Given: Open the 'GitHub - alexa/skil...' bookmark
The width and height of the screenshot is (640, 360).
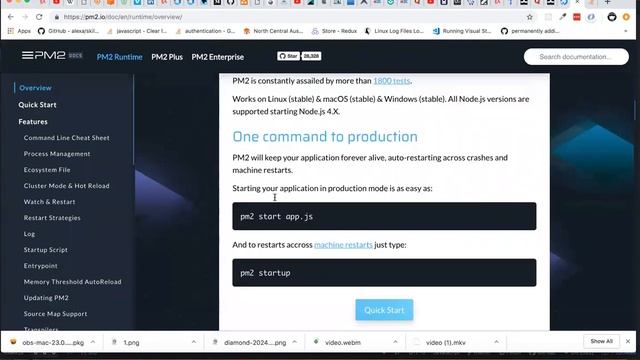Looking at the screenshot, I should click(68, 31).
